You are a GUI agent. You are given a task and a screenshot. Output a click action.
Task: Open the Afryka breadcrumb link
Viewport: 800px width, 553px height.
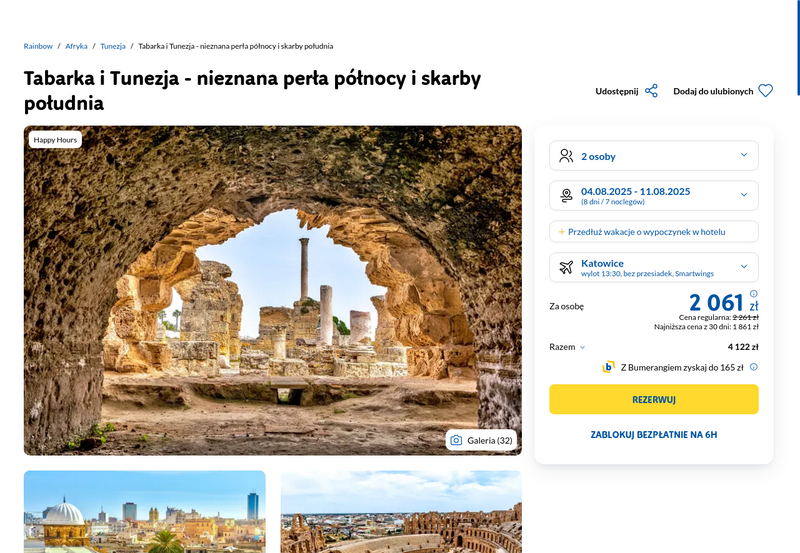coord(76,46)
